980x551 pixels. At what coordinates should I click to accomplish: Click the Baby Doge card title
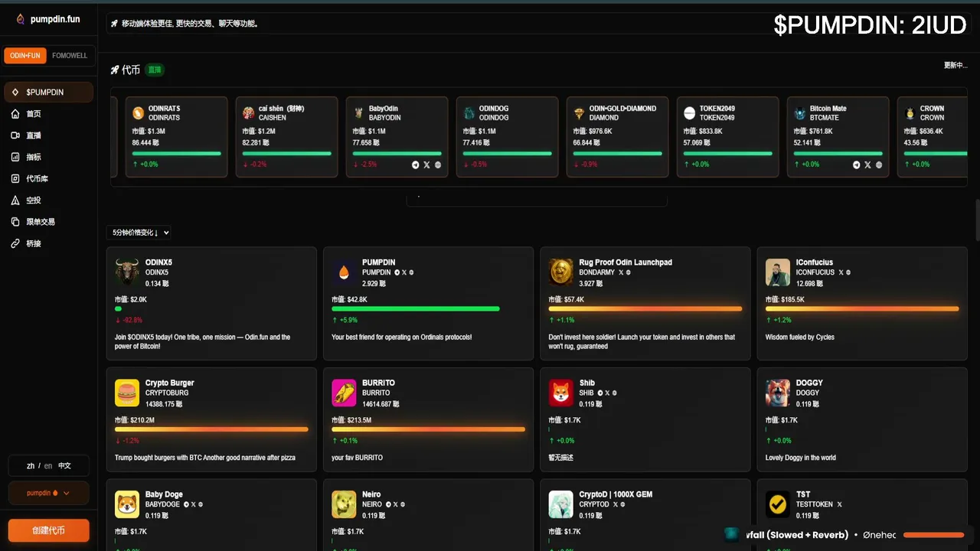pyautogui.click(x=164, y=494)
